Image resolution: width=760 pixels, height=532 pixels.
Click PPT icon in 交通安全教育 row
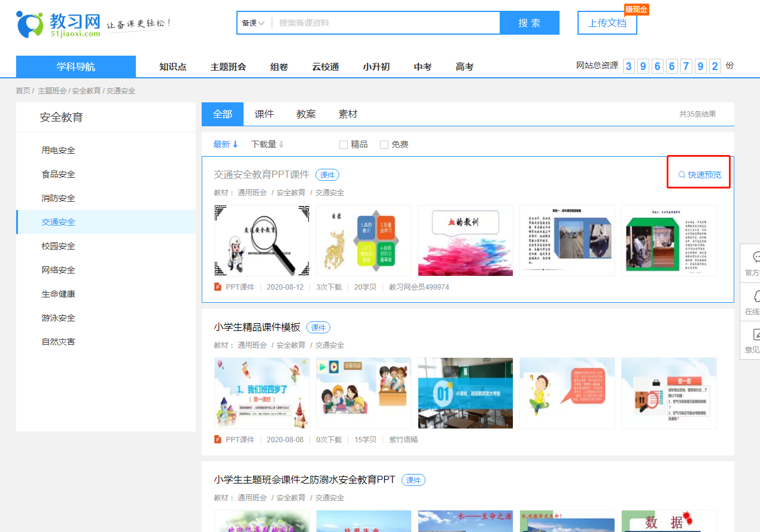click(218, 287)
